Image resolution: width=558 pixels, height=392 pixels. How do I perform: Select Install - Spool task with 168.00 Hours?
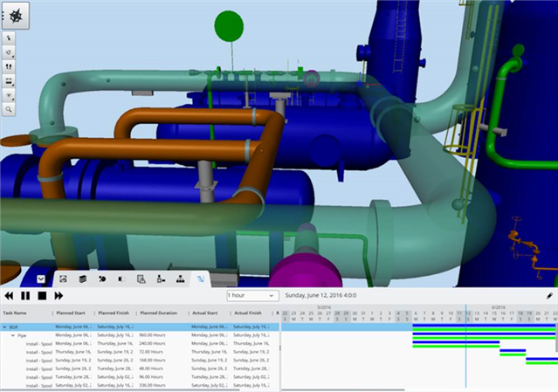point(140,361)
